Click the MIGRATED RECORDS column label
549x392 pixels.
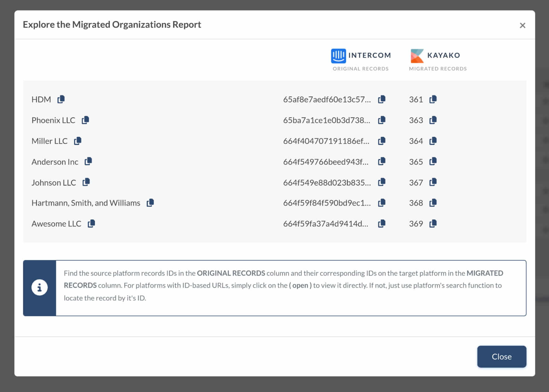coord(438,69)
